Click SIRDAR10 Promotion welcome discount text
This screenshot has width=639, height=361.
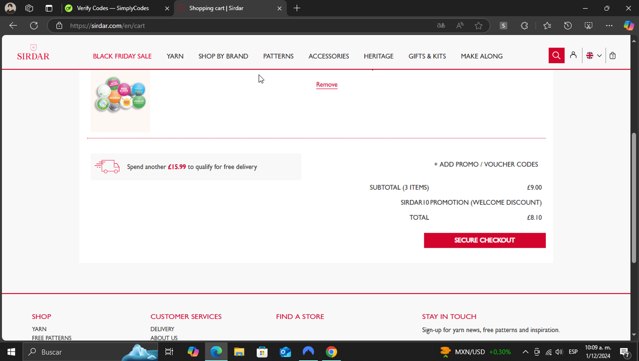coord(471,203)
